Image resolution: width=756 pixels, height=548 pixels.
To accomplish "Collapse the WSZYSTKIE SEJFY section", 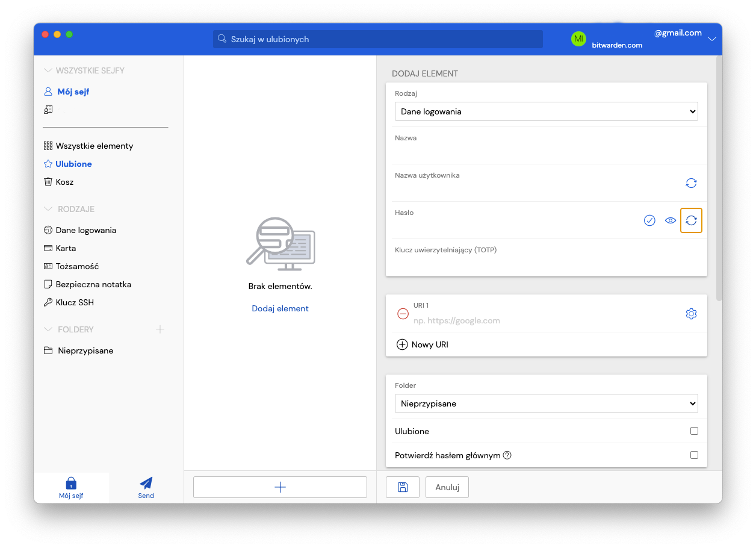I will (x=48, y=70).
